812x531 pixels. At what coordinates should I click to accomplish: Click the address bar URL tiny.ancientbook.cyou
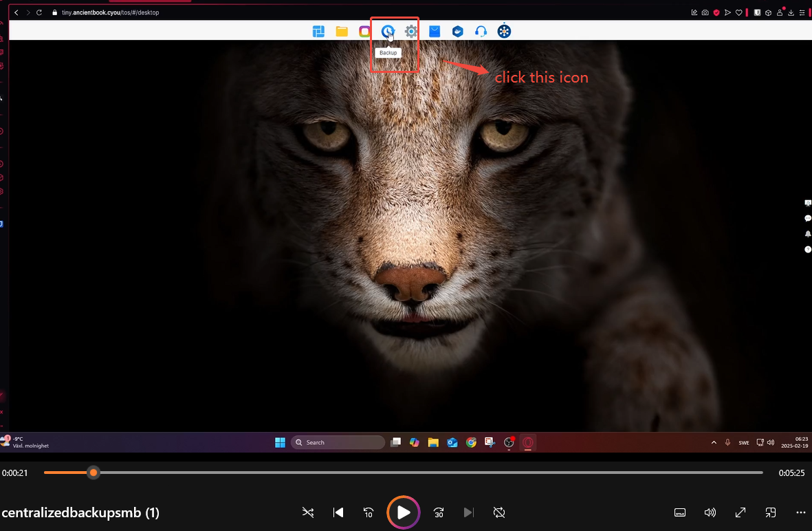[110, 12]
